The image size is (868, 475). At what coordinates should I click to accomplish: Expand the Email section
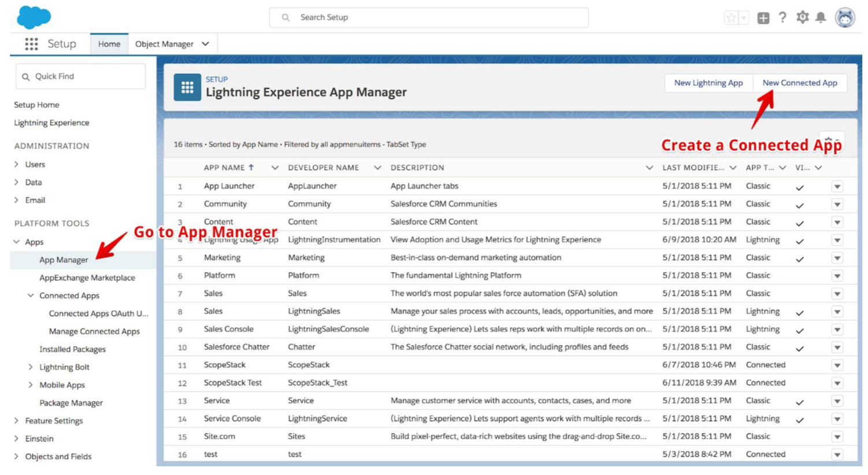(16, 200)
